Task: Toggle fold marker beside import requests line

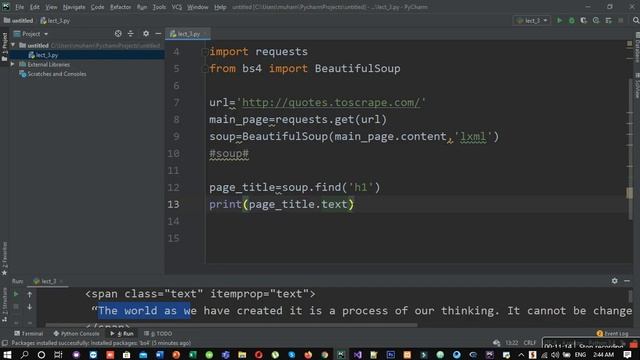Action: 204,52
